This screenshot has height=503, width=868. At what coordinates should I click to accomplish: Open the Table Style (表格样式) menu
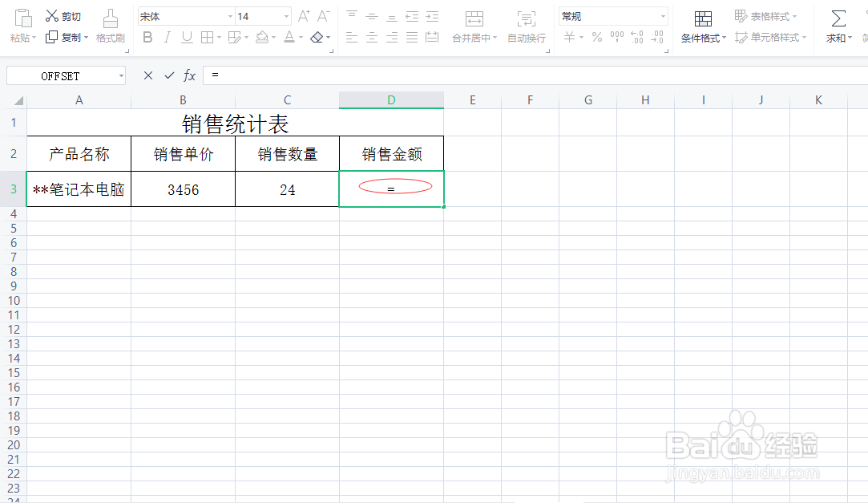765,16
